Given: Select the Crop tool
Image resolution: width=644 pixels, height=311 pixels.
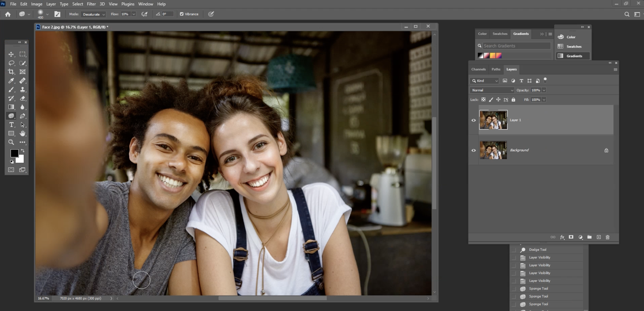Looking at the screenshot, I should 11,72.
